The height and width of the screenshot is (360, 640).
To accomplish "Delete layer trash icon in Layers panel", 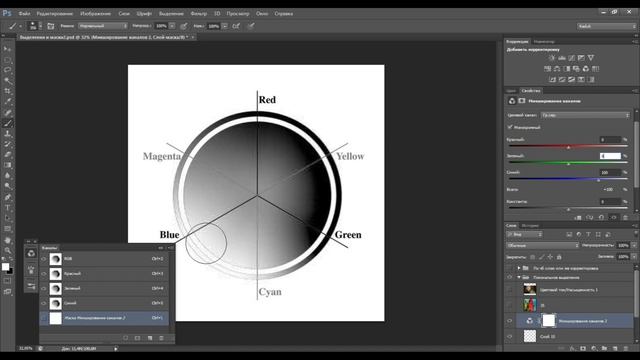I will 626,349.
